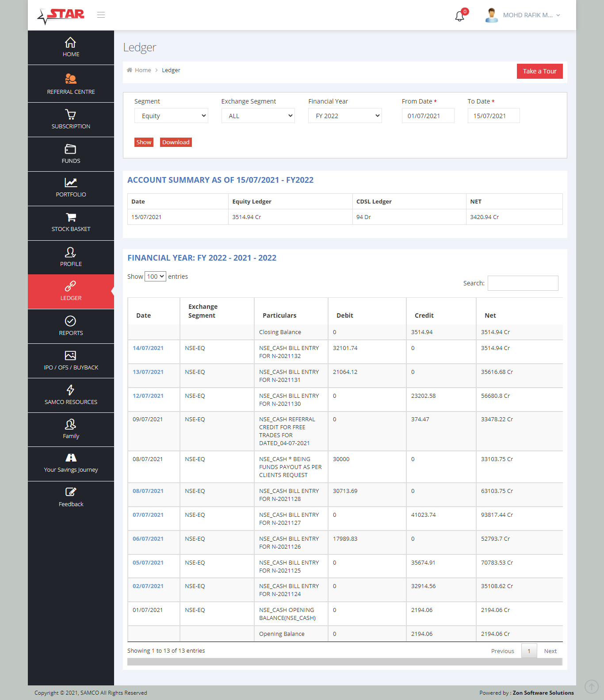Click Closing Balance row label
The height and width of the screenshot is (700, 604).
tap(280, 332)
